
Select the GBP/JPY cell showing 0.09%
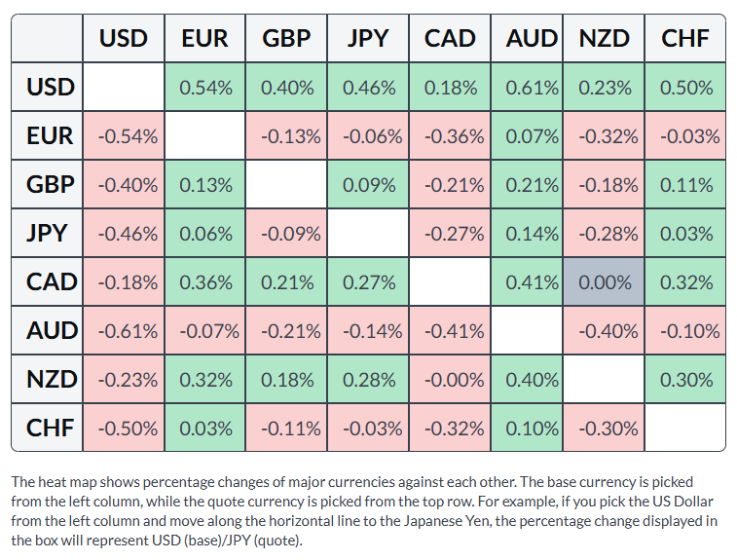(368, 184)
